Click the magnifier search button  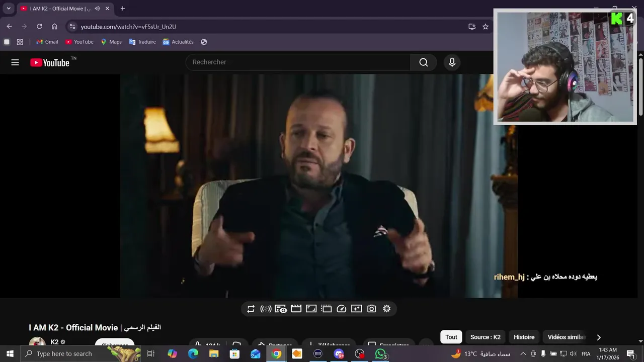pos(424,62)
